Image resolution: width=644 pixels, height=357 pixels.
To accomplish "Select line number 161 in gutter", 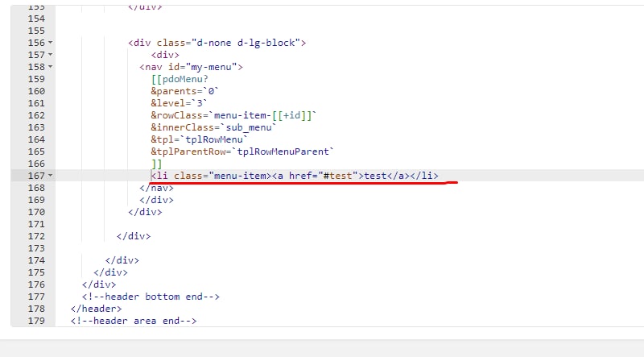I will point(36,103).
